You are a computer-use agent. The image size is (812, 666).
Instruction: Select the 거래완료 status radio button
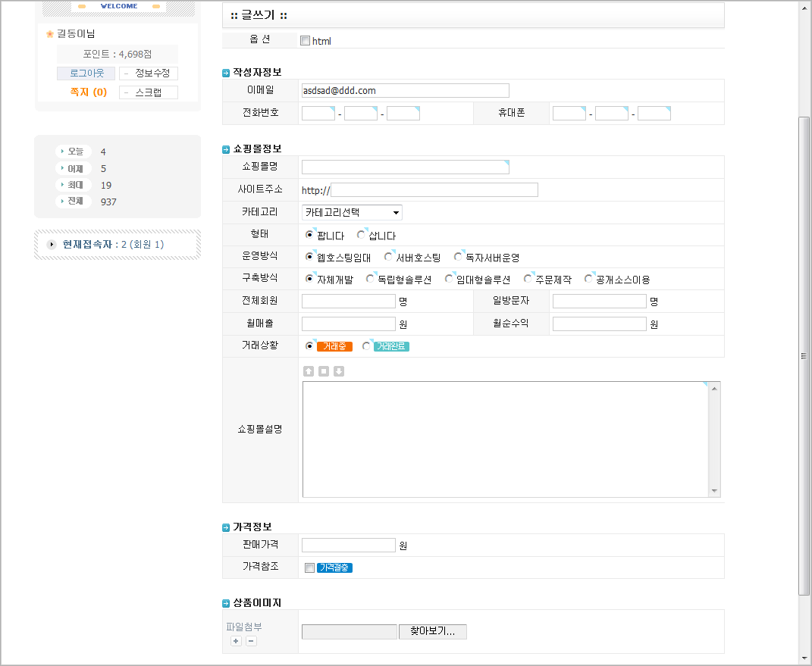(x=367, y=346)
